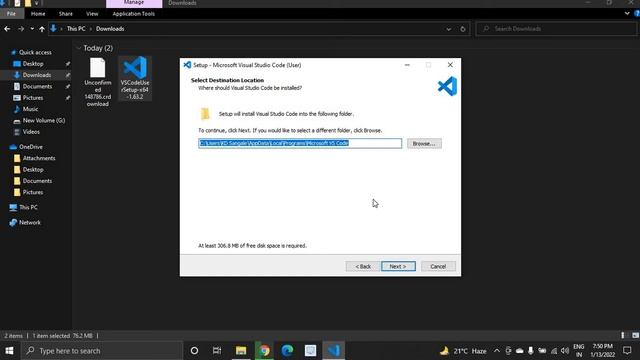Open the Share ribbon tab
Screen dimensions: 640x360
click(x=65, y=13)
